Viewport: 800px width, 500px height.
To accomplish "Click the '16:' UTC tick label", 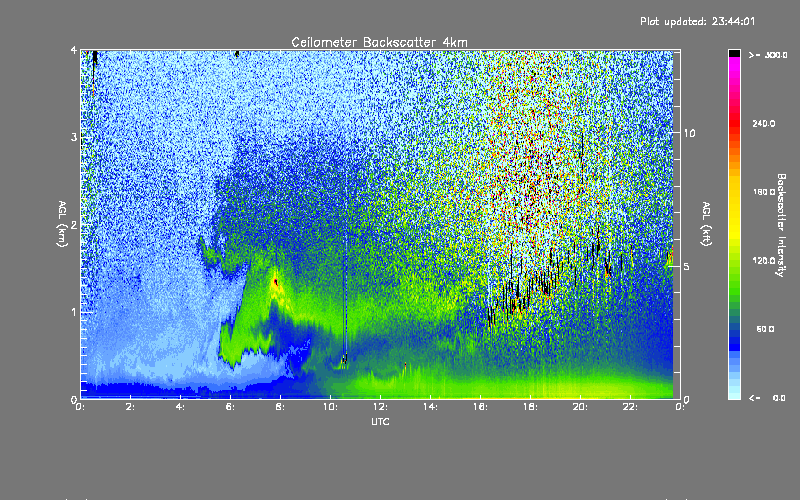I will [x=481, y=407].
